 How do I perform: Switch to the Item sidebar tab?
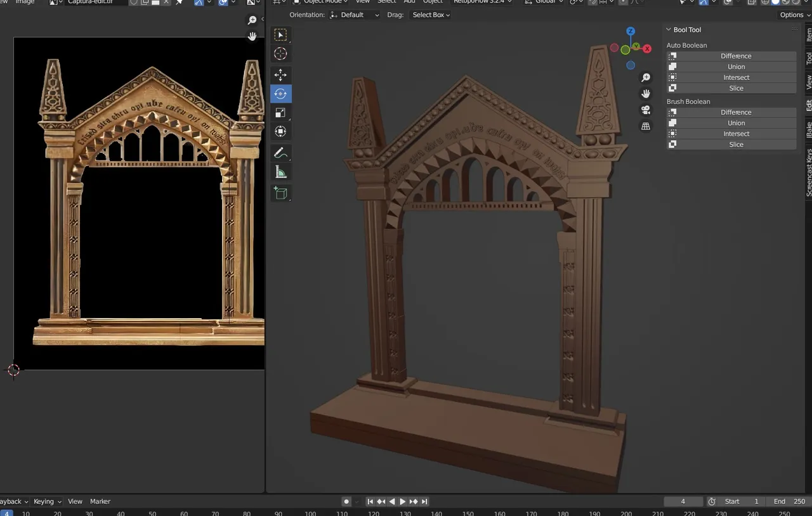[809, 34]
